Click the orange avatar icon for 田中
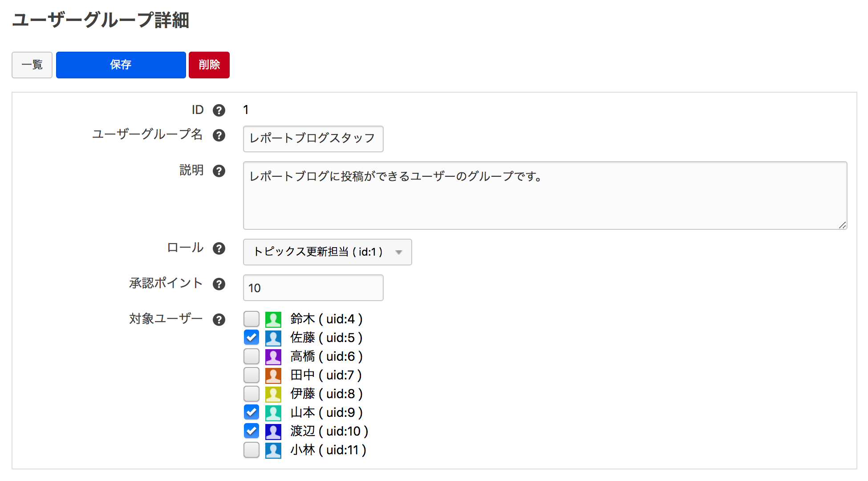The image size is (868, 481). pyautogui.click(x=273, y=375)
